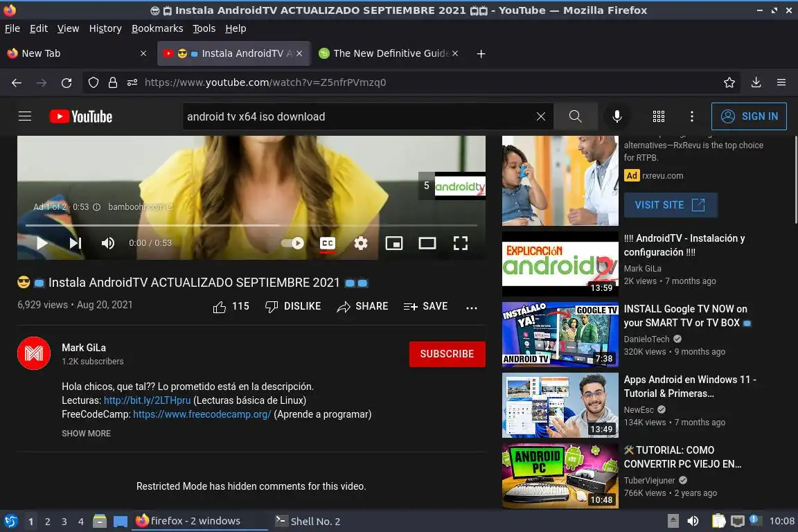Open the File menu
The image size is (798, 532).
(x=12, y=28)
